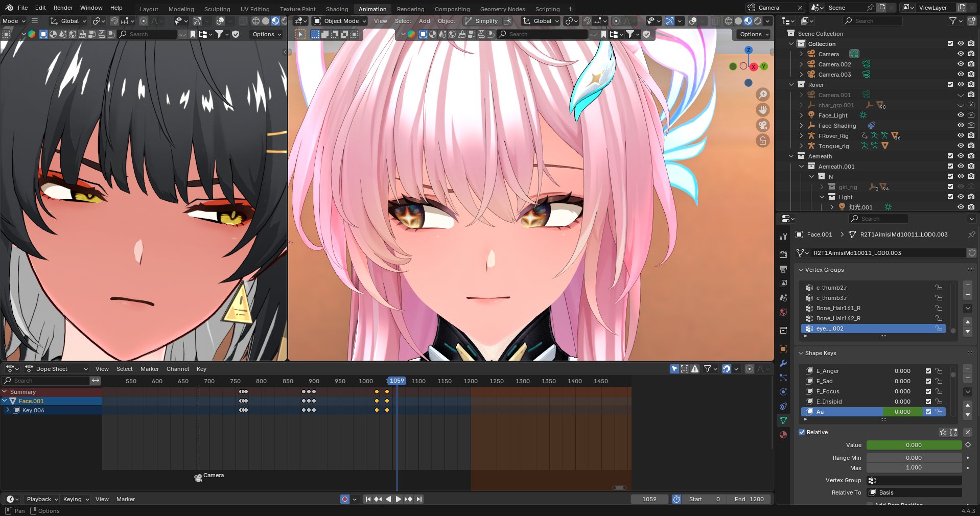980x516 pixels.
Task: Click the Aa shape key Value keyframe diamond
Action: click(968, 445)
